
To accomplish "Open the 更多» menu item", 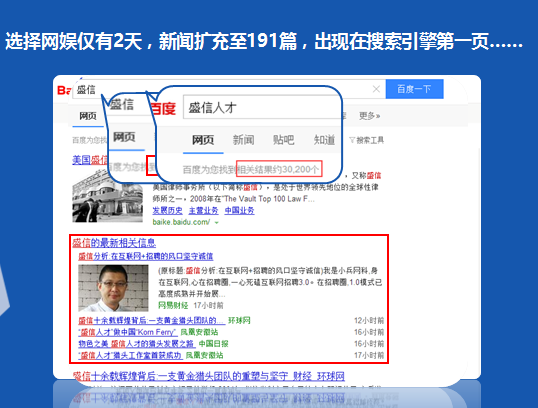I will pos(370,116).
